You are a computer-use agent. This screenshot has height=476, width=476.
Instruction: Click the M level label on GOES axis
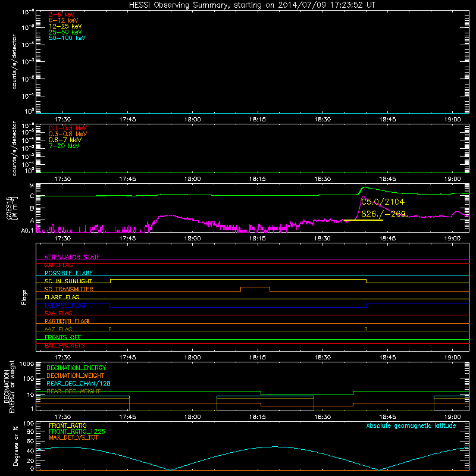32,186
